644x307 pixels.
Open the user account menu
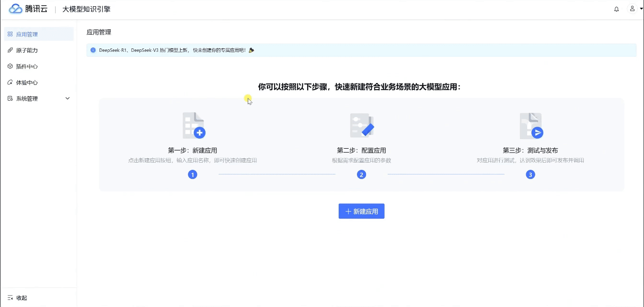(634, 9)
